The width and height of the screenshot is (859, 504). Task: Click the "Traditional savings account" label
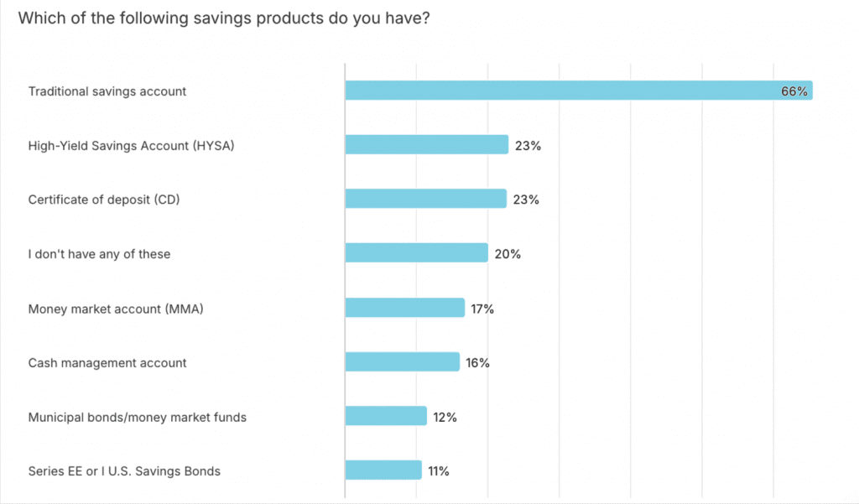tap(107, 91)
